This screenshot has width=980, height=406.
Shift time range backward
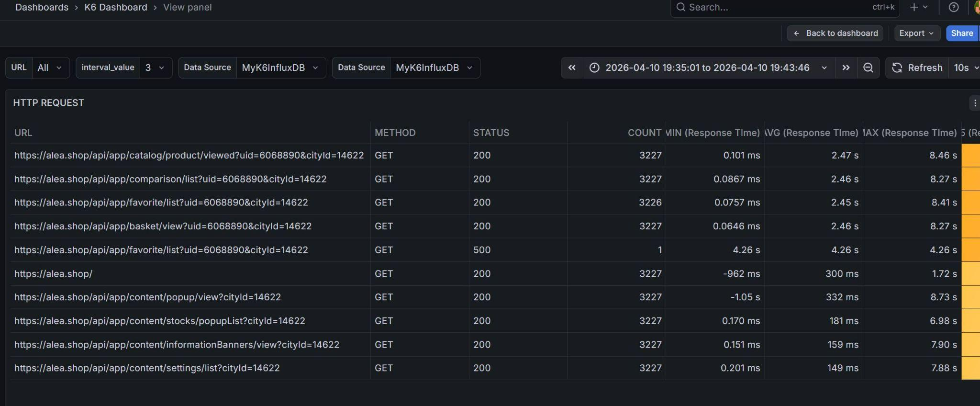(x=572, y=68)
